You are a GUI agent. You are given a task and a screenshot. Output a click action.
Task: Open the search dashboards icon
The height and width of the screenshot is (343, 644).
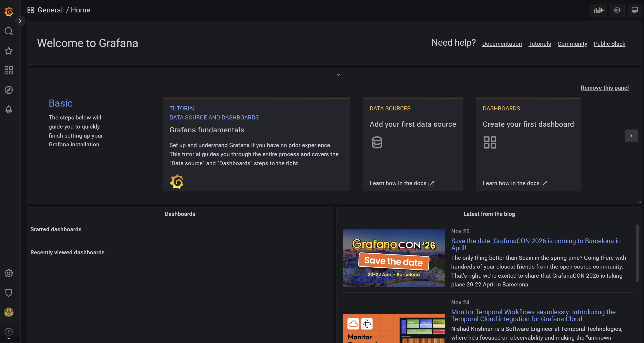[x=9, y=31]
